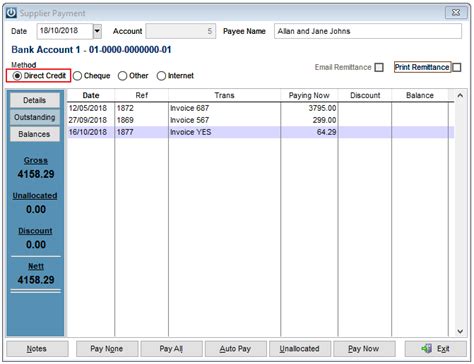
Task: Click into the Payee Name field
Action: coord(368,31)
